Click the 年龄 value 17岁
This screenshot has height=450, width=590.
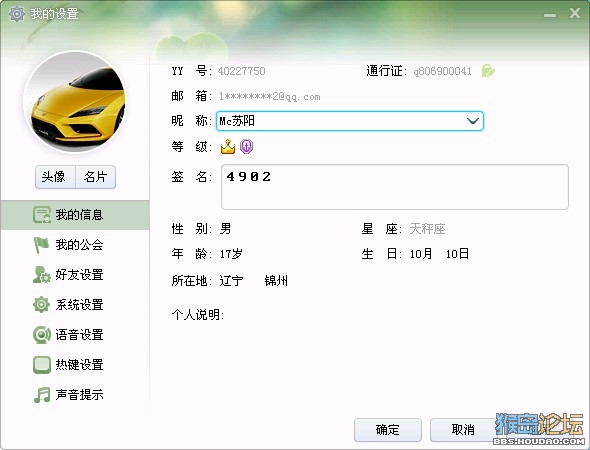click(x=231, y=254)
